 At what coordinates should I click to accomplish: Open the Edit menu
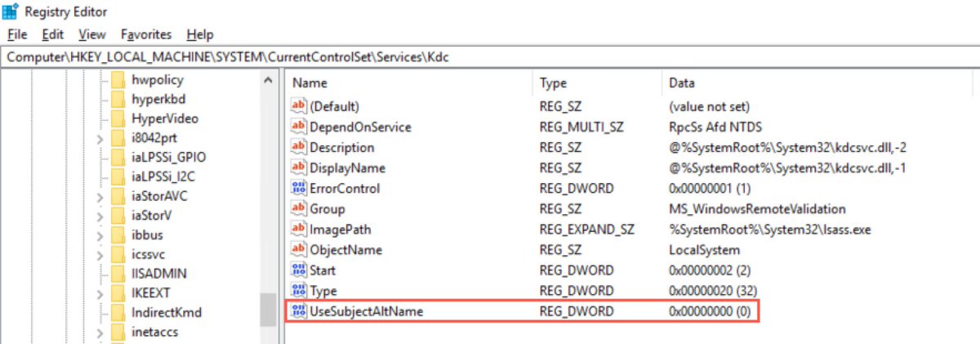pos(53,34)
